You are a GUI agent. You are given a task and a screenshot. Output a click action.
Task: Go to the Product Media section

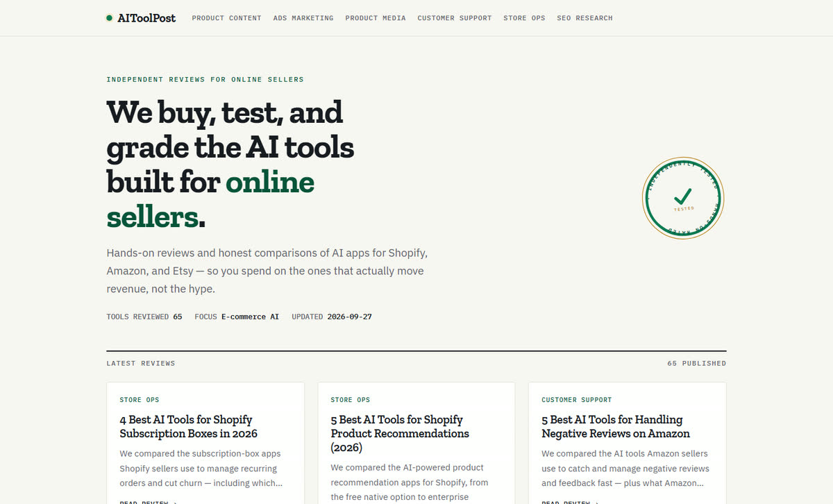pos(376,18)
